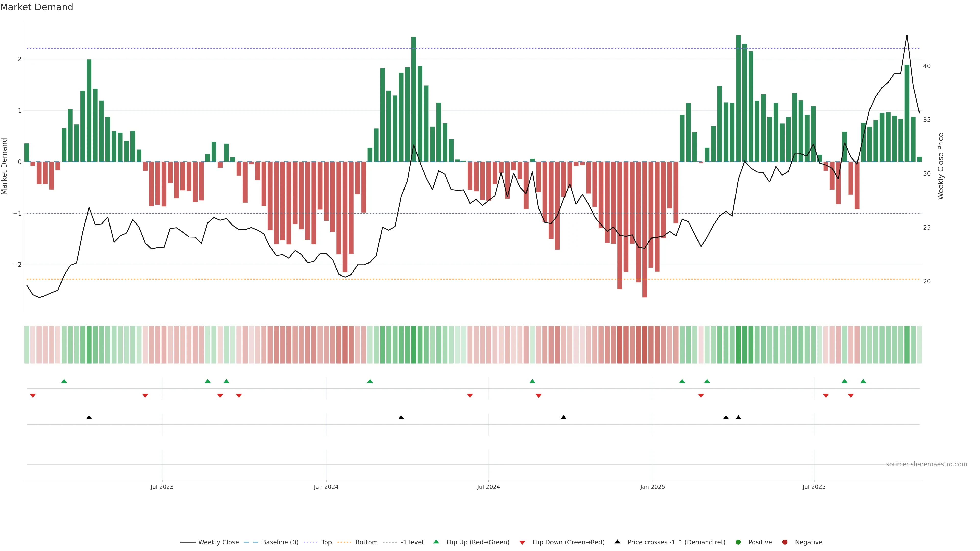The width and height of the screenshot is (980, 551).
Task: Click the source: sharemaestro.com text
Action: pos(926,464)
